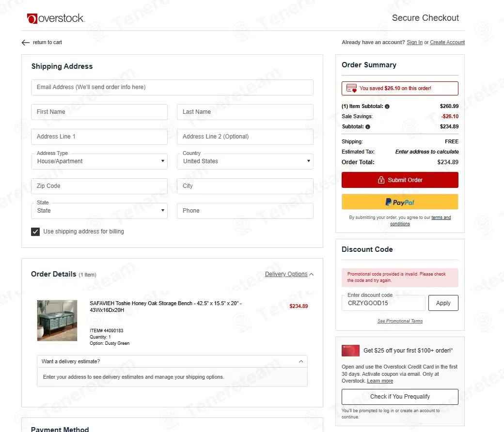
Task: Open the See Promotional Terms link
Action: coord(400,321)
